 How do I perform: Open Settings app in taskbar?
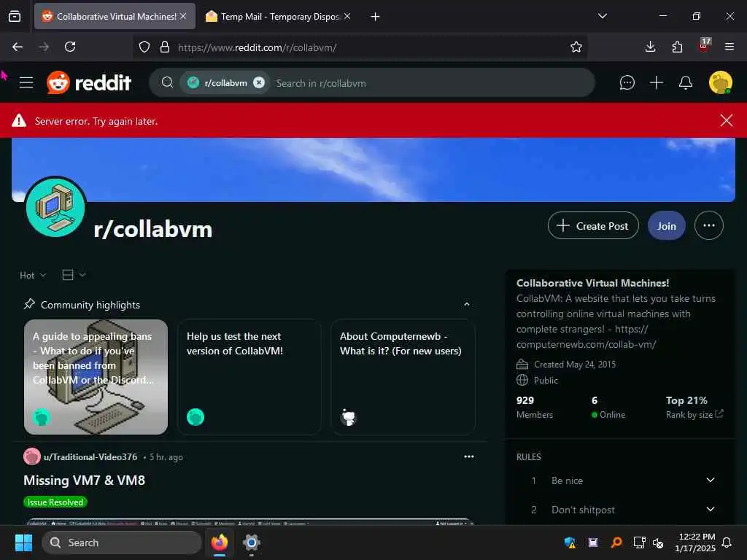click(251, 542)
